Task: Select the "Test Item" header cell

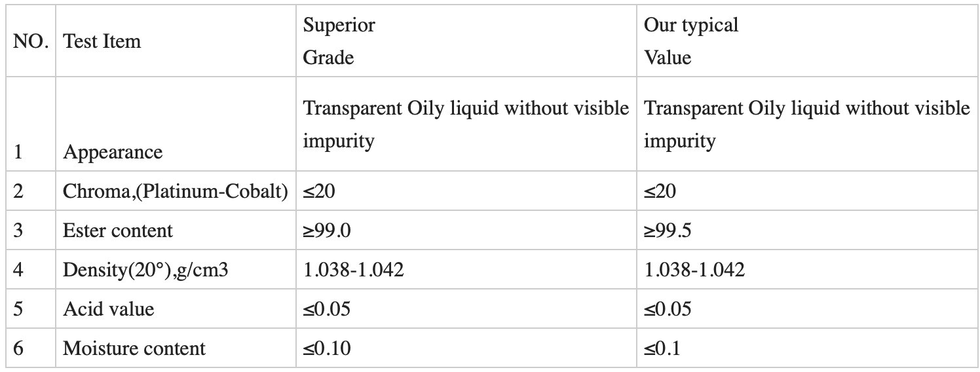Action: point(102,41)
